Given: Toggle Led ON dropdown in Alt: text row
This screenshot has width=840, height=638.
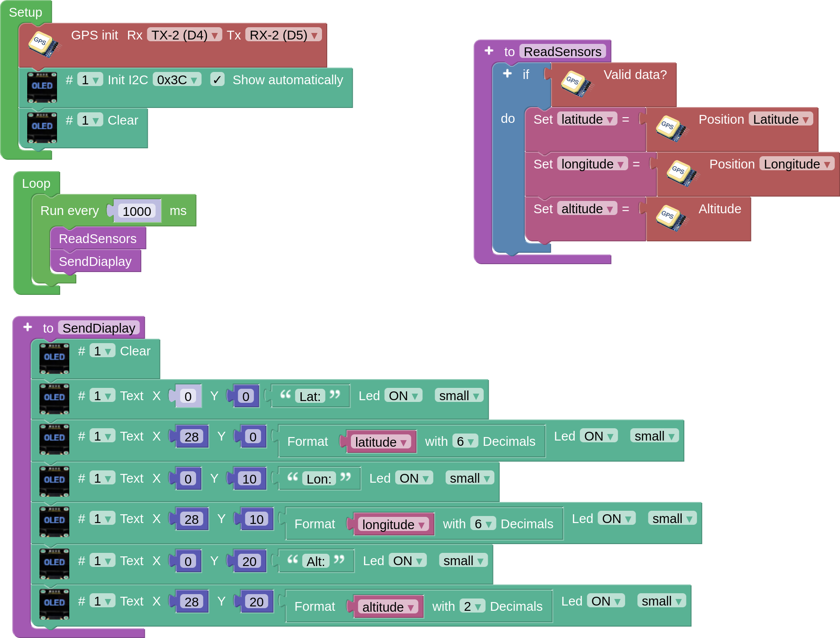Looking at the screenshot, I should click(x=407, y=561).
